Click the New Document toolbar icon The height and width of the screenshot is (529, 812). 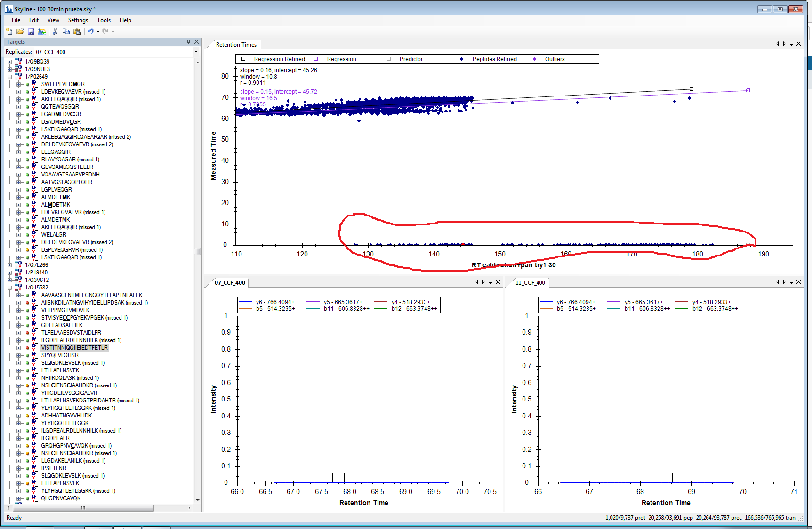9,32
